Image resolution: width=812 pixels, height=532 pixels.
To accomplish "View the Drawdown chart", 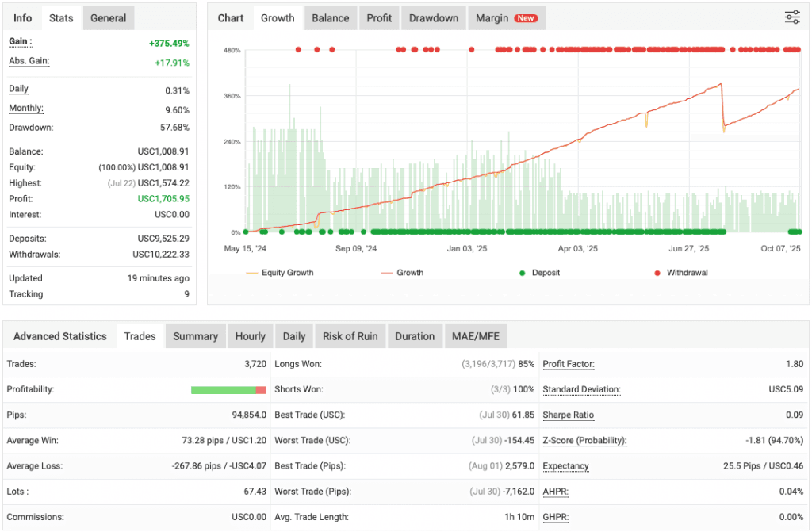I will click(x=433, y=17).
